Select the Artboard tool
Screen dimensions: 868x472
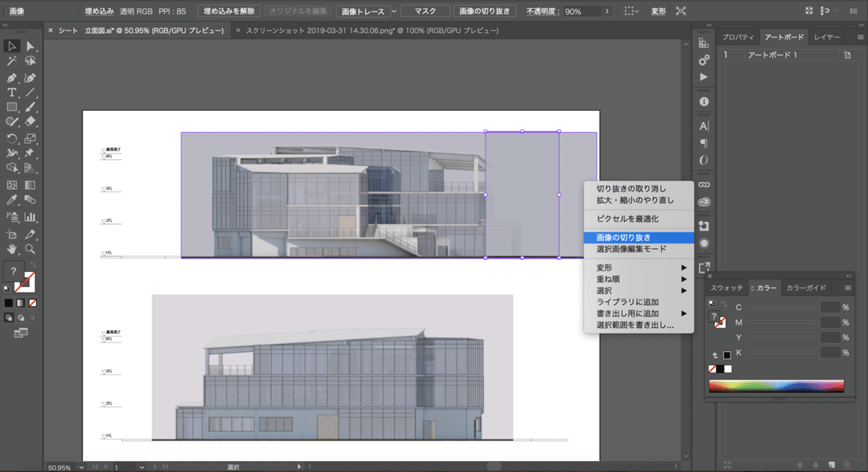coord(12,234)
